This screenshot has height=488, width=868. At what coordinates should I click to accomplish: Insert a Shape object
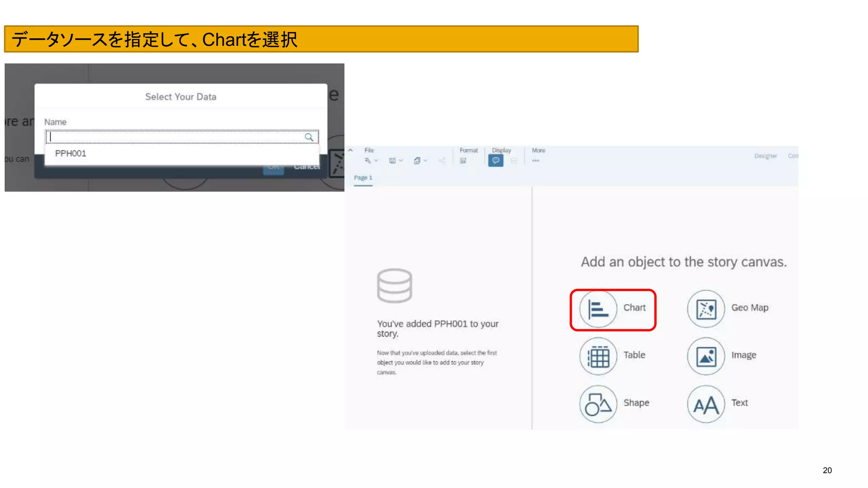(598, 404)
